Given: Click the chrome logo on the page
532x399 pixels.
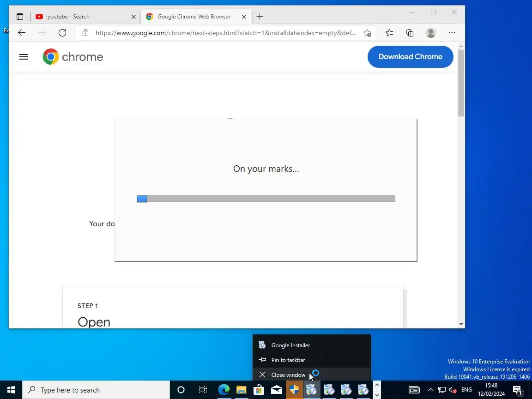Looking at the screenshot, I should click(73, 57).
